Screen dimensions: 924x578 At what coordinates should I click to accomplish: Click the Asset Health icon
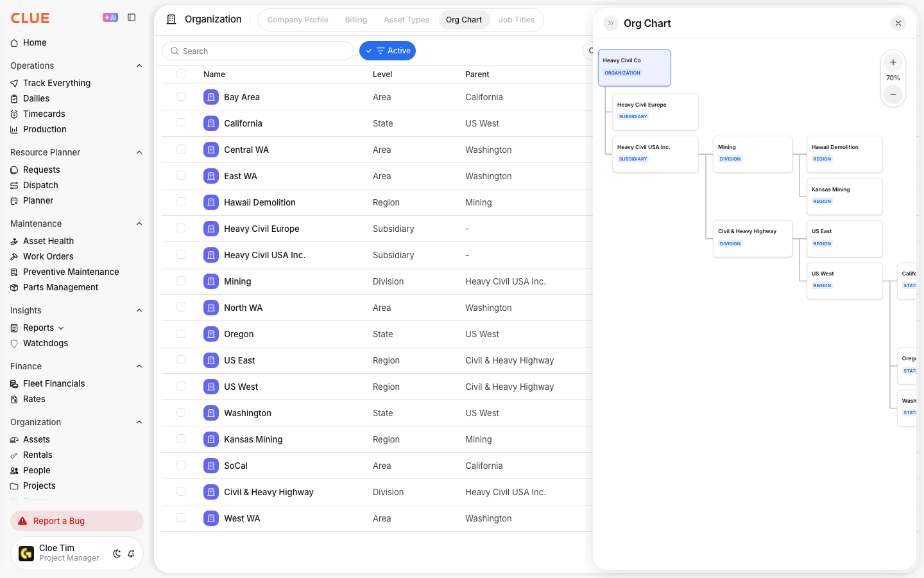[x=14, y=241]
